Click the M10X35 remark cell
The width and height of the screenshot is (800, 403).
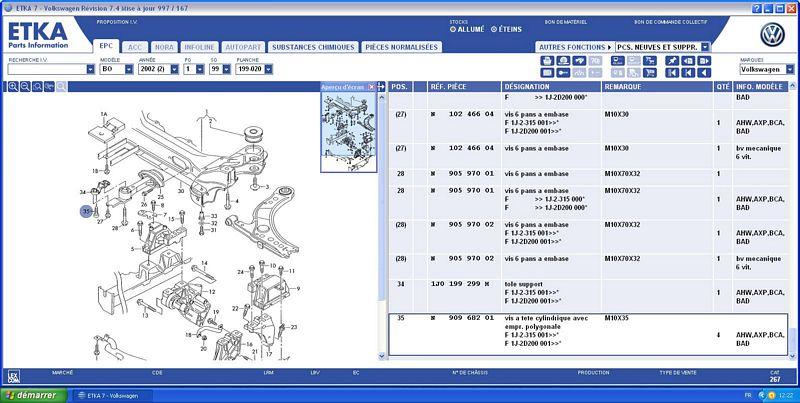(x=617, y=318)
